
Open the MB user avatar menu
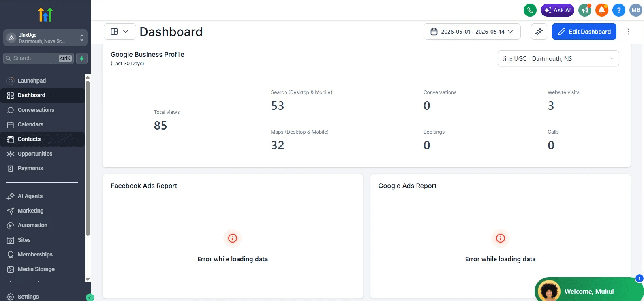pyautogui.click(x=635, y=10)
